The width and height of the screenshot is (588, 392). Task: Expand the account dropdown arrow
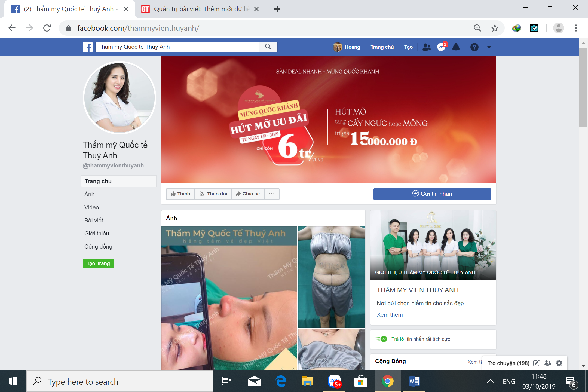coord(489,47)
